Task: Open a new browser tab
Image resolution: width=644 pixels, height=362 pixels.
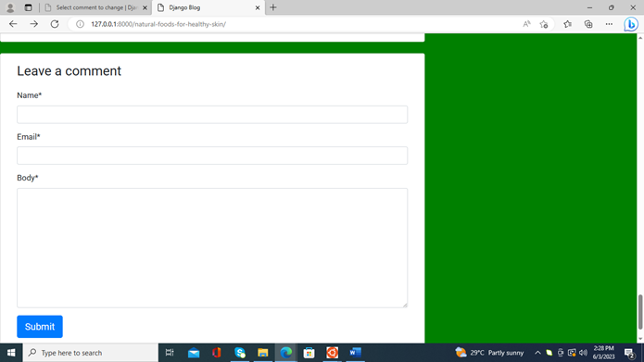Action: click(x=273, y=7)
